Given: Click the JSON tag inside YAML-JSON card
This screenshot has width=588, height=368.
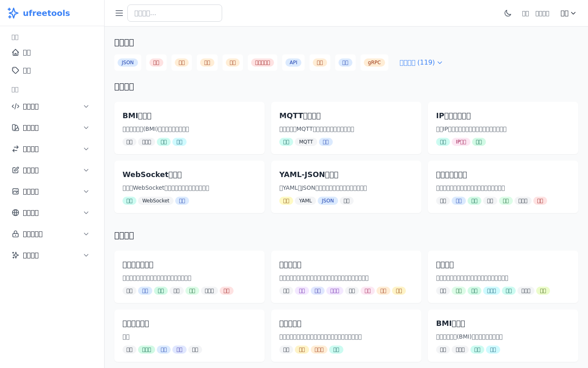Looking at the screenshot, I should coord(327,201).
